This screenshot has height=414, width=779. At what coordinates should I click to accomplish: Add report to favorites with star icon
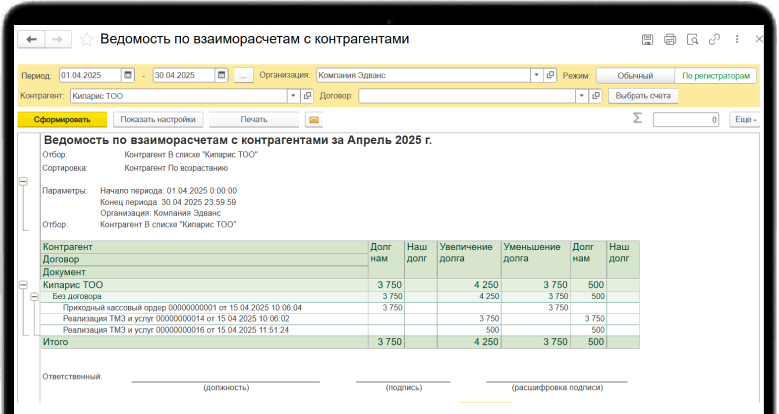[x=86, y=39]
